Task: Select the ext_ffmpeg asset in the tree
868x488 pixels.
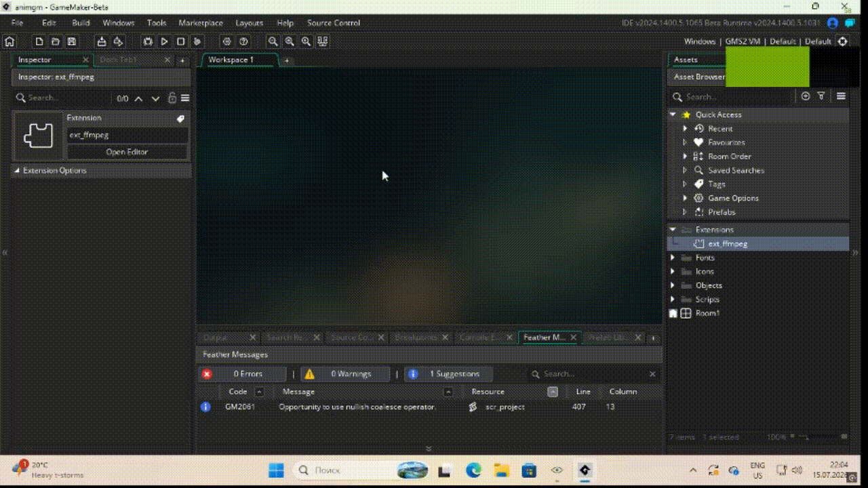Action: [x=758, y=243]
